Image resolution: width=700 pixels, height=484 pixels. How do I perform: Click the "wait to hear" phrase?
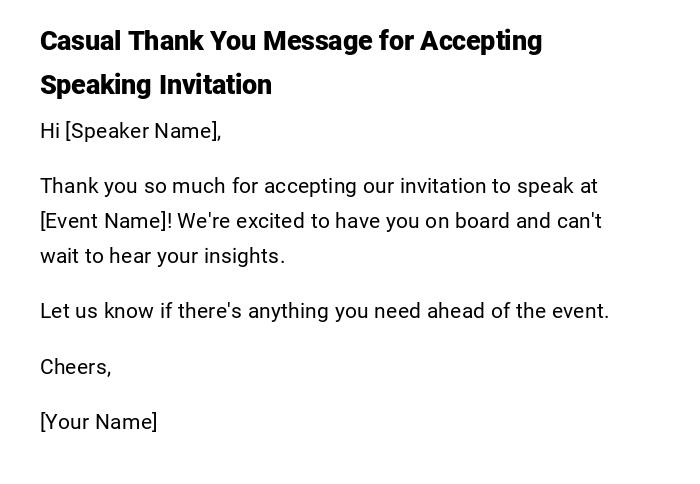click(x=97, y=256)
